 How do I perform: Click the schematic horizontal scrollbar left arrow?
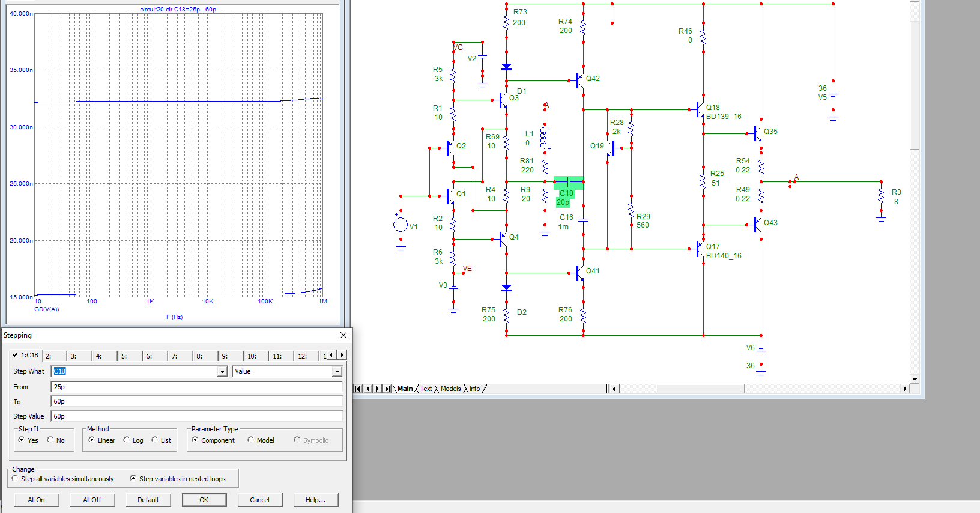pyautogui.click(x=614, y=389)
